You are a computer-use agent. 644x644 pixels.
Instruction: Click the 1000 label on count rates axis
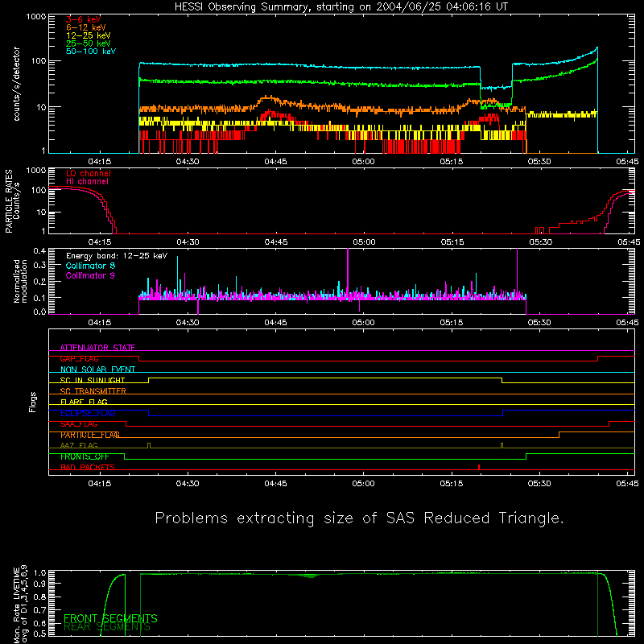tap(36, 17)
